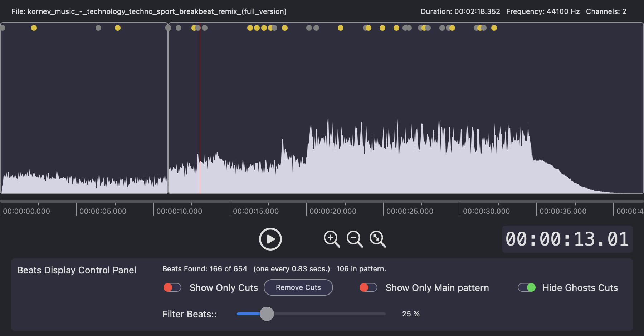Click the 00:00:05.000 ruler label
This screenshot has height=336, width=644.
103,211
